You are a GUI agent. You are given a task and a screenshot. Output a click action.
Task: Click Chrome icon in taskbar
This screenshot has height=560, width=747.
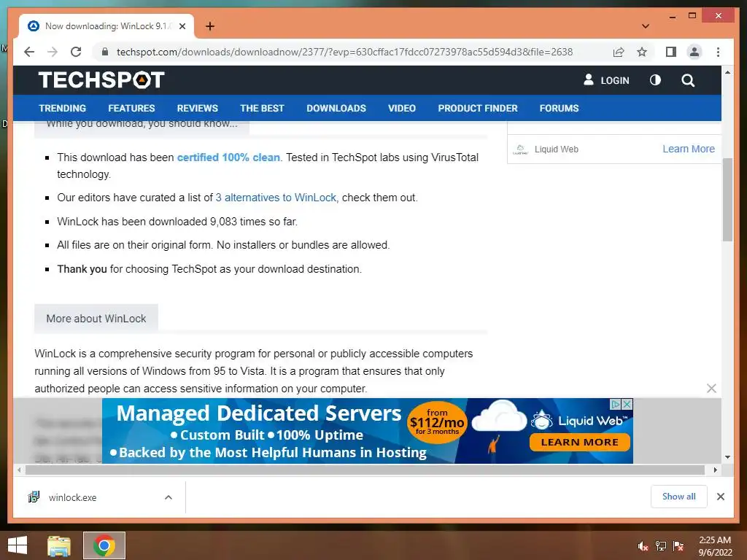(104, 545)
